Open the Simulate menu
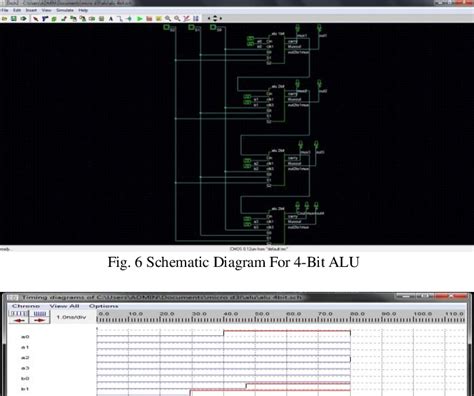The image size is (474, 396). (x=65, y=10)
